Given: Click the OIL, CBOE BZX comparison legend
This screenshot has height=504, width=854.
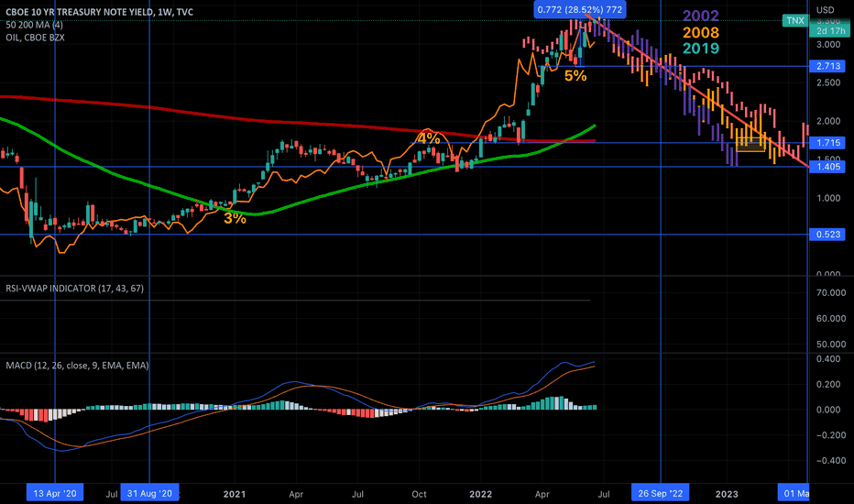Looking at the screenshot, I should pyautogui.click(x=36, y=38).
